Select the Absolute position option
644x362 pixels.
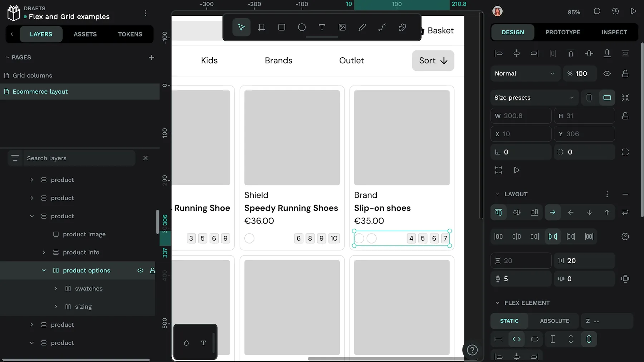pyautogui.click(x=554, y=321)
